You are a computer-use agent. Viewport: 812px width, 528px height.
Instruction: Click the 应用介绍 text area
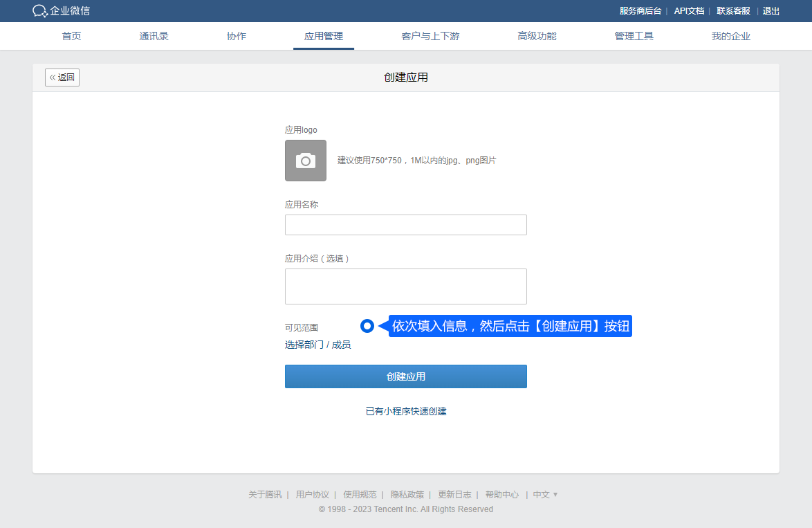(405, 286)
